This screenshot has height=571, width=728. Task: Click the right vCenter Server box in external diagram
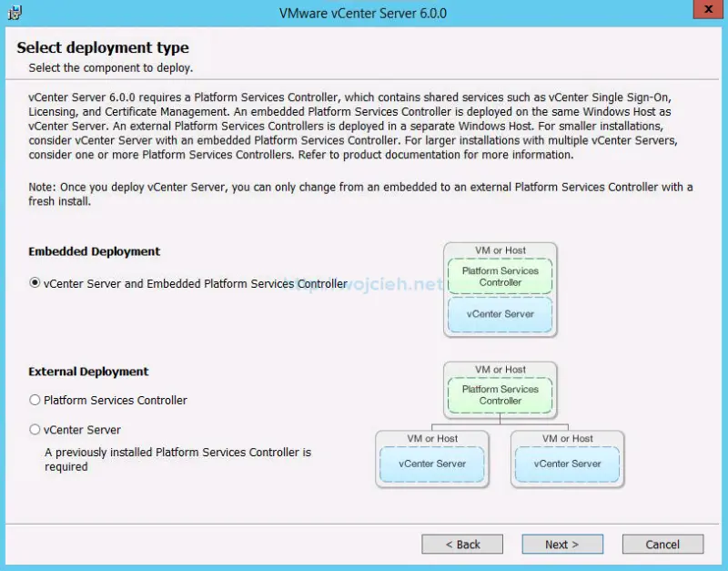568,464
